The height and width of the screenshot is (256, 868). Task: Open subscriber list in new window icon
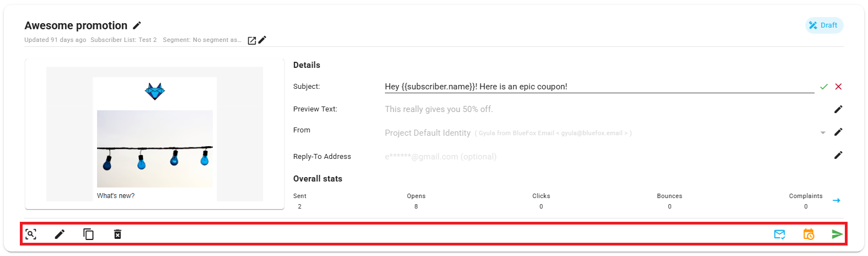click(x=251, y=40)
